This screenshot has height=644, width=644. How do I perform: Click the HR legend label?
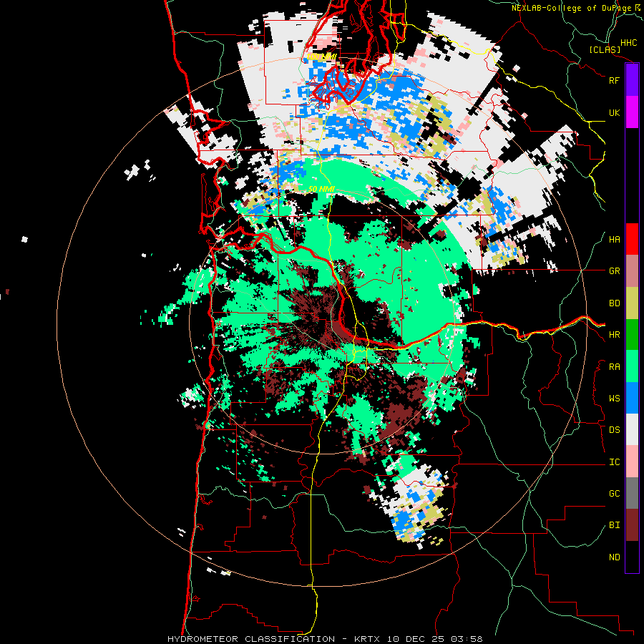(x=614, y=335)
